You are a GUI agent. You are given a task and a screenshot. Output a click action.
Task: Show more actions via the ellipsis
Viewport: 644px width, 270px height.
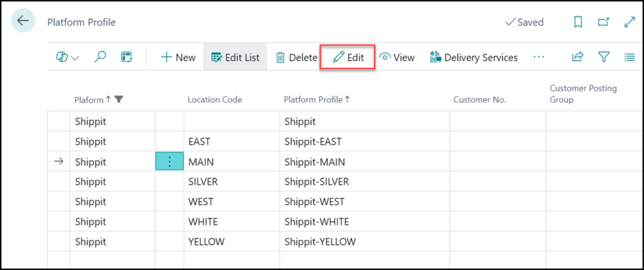coord(538,57)
